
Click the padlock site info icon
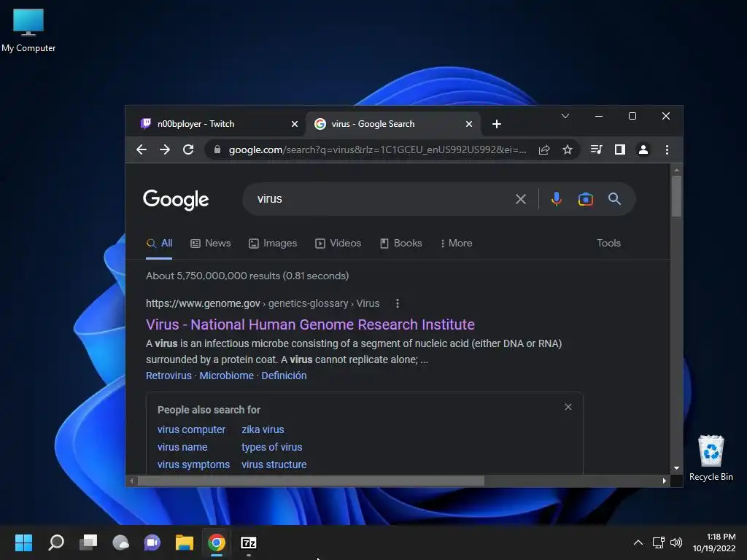point(217,149)
